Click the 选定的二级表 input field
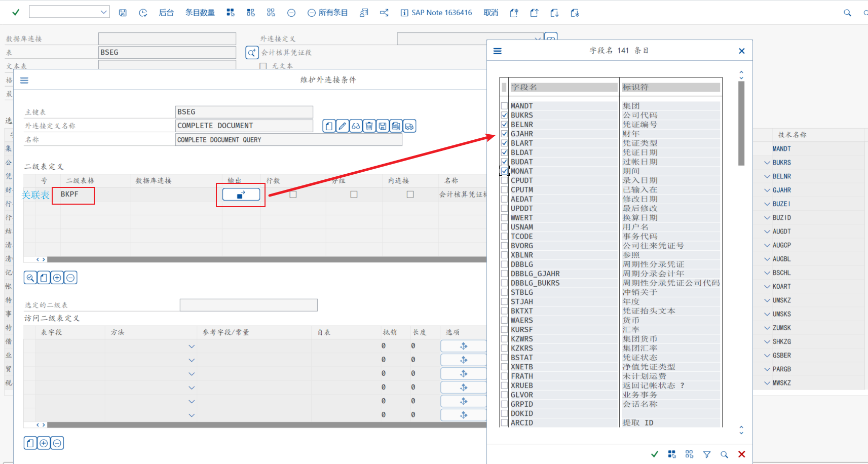The width and height of the screenshot is (868, 464). pyautogui.click(x=249, y=305)
